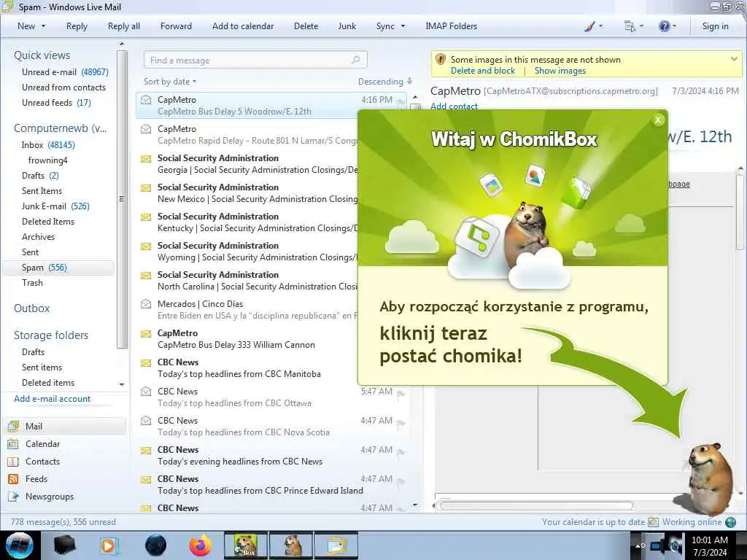The image size is (747, 560).
Task: Collapse the image warning bar chevron
Action: click(734, 59)
